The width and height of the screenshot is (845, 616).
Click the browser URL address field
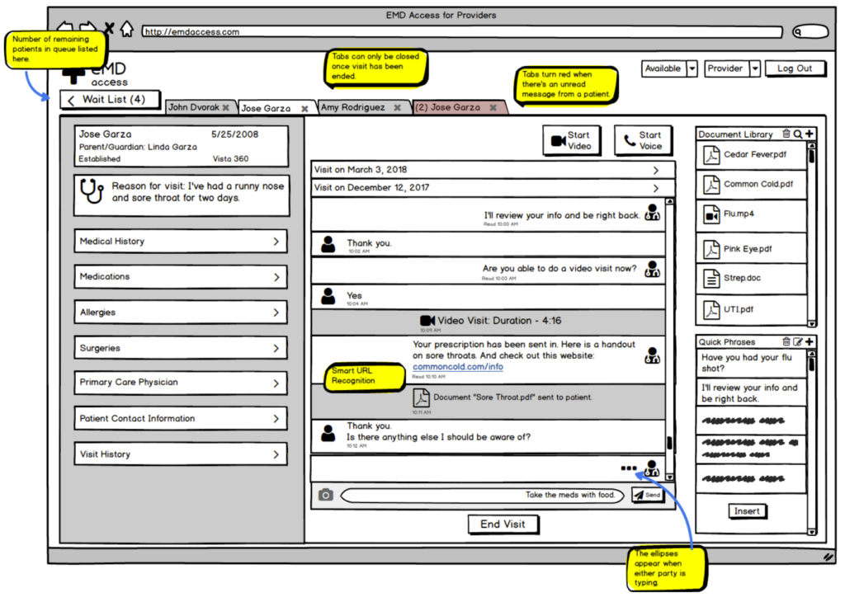pyautogui.click(x=462, y=32)
